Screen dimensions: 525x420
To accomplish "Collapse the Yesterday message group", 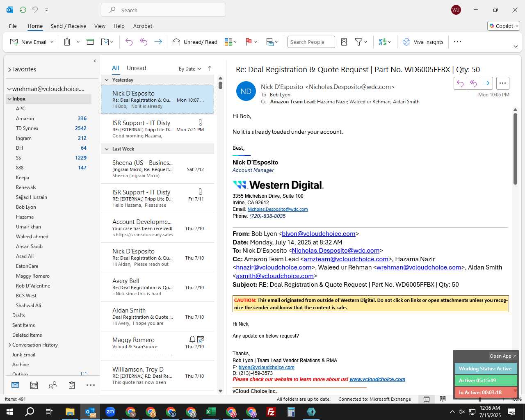I will pos(107,80).
